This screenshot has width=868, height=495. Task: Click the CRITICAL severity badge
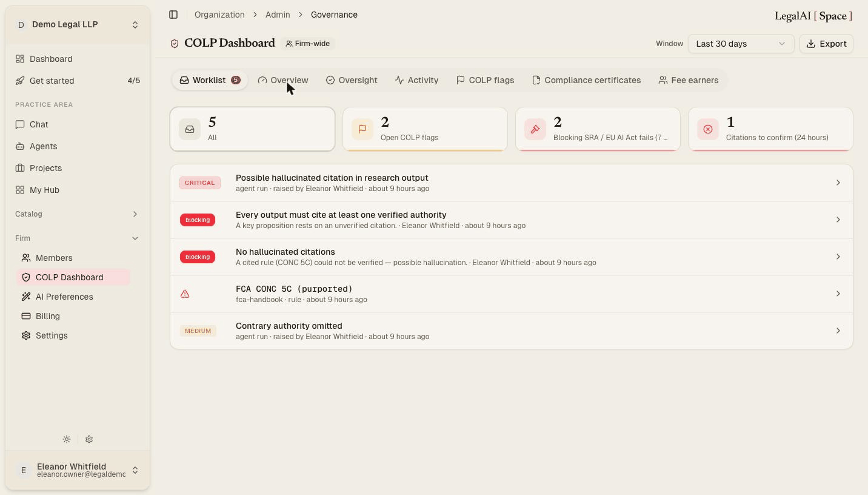(200, 183)
